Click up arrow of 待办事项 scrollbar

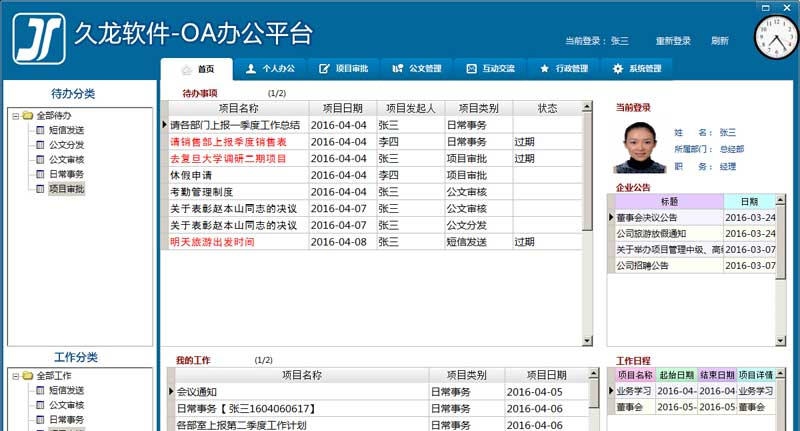click(587, 107)
